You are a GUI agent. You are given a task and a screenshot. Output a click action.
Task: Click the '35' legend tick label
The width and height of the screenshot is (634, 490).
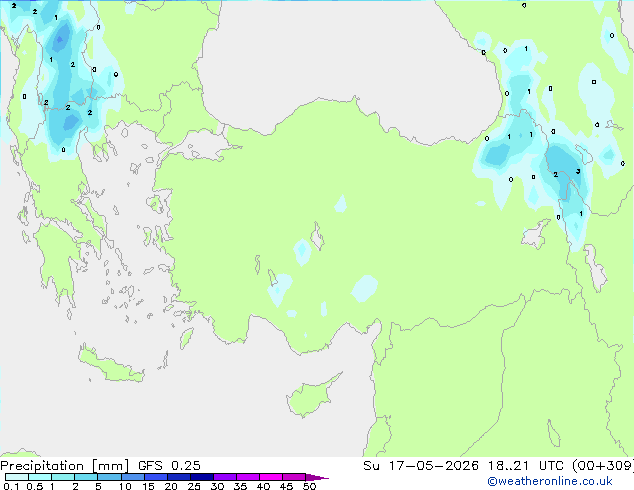[x=240, y=486]
